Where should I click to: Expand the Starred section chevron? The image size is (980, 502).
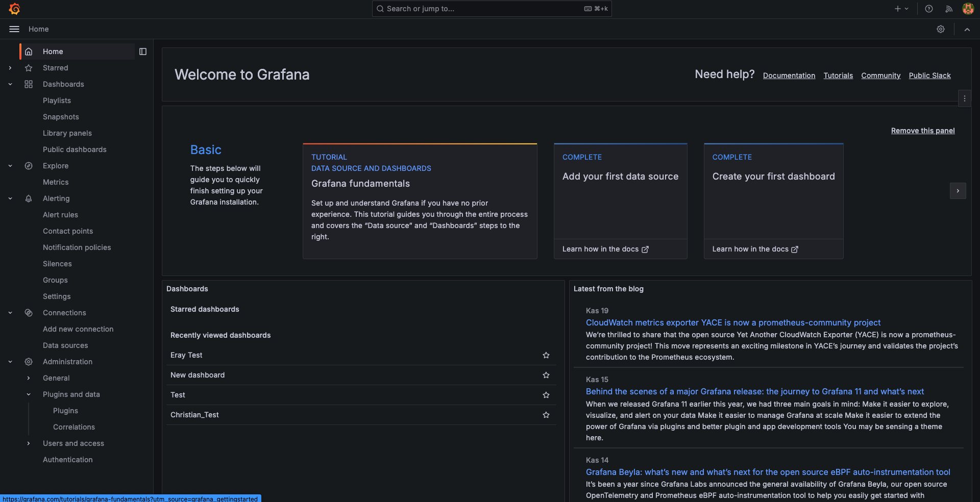[x=10, y=68]
